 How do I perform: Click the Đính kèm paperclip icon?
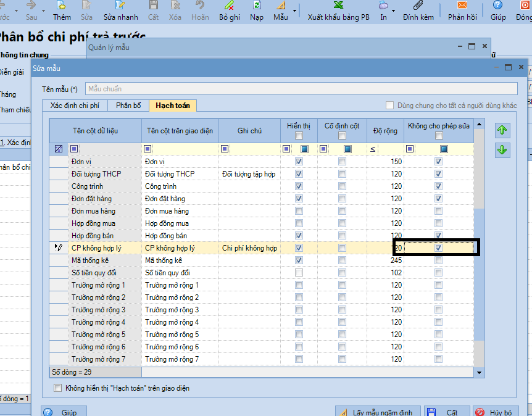[x=418, y=5]
